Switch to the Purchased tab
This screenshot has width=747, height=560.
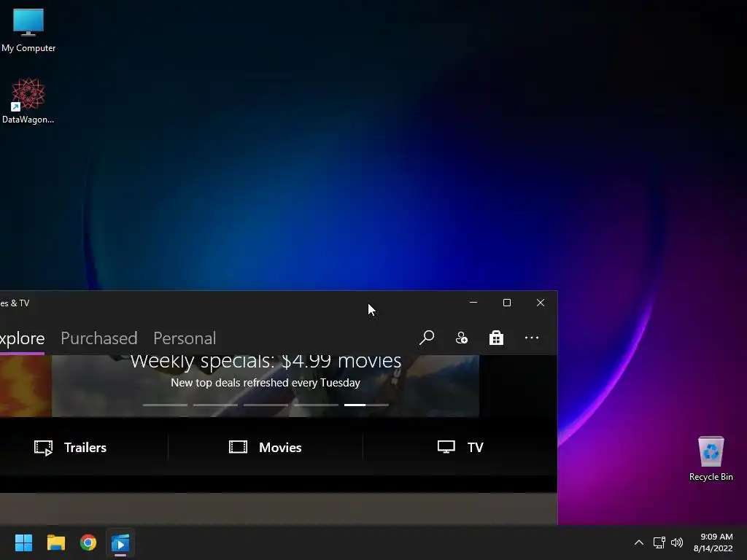click(x=99, y=338)
